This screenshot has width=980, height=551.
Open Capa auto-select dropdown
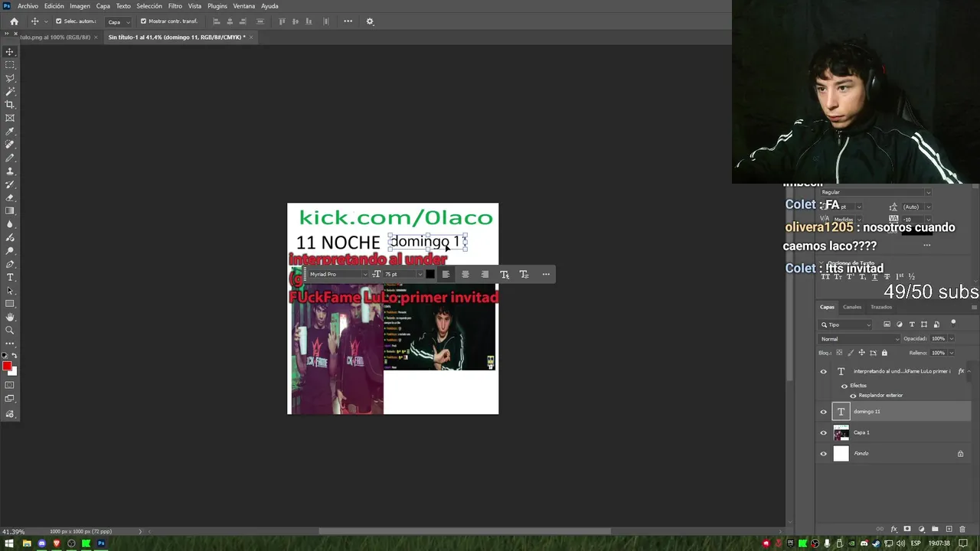tap(116, 21)
